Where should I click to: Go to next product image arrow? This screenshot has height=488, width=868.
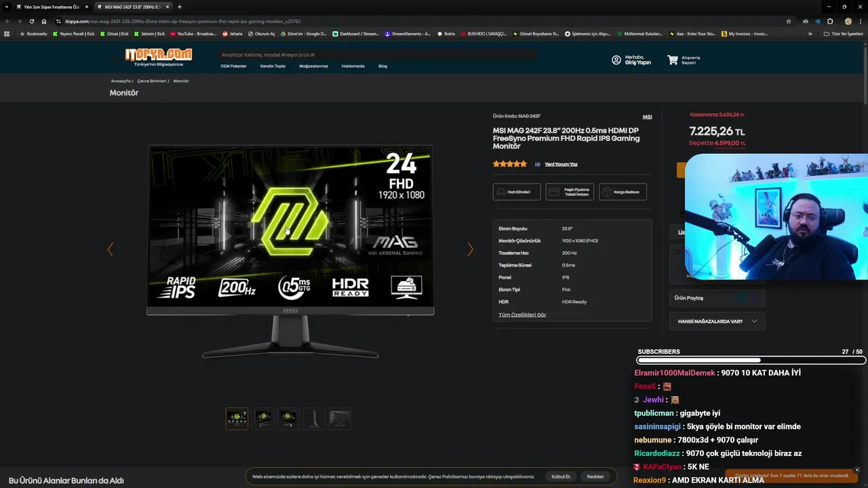click(x=470, y=249)
